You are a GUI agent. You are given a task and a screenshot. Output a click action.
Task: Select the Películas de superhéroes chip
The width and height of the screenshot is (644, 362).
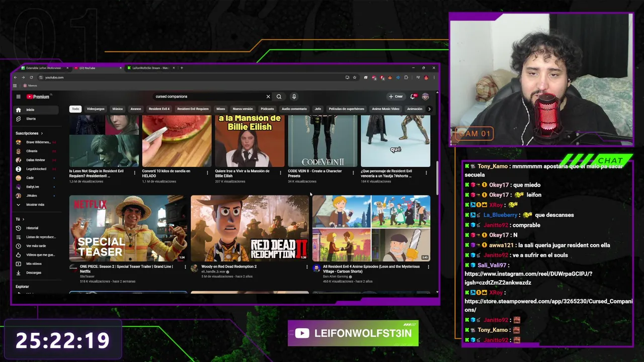pos(346,109)
